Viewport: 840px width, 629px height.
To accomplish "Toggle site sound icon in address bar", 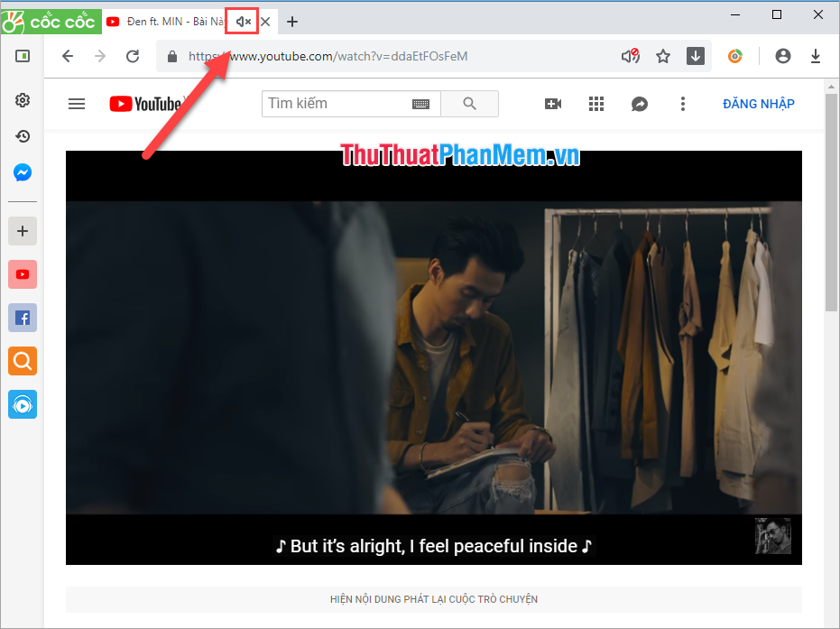I will tap(630, 56).
